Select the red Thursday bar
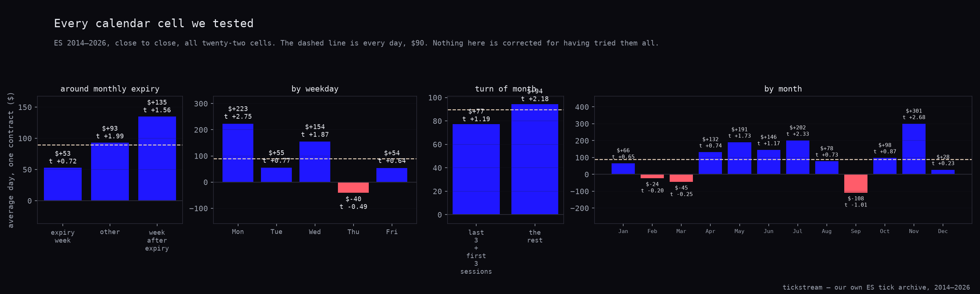Screen dimensions: 980x294 tap(354, 188)
